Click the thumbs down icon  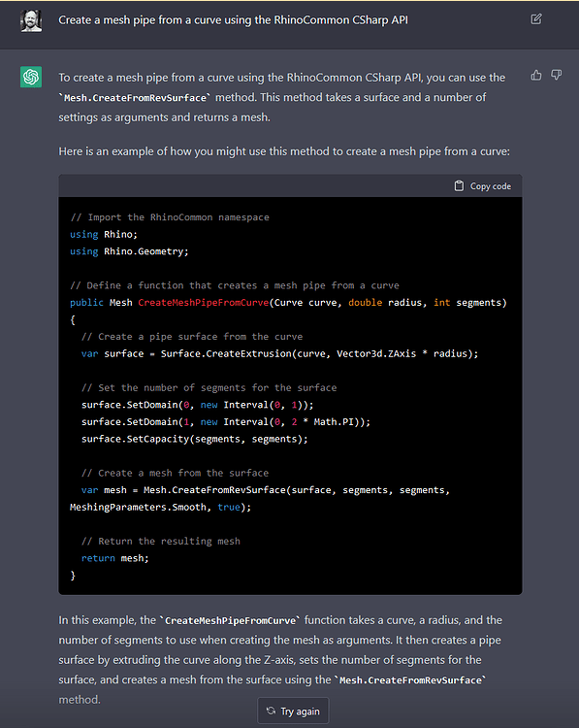click(x=557, y=75)
